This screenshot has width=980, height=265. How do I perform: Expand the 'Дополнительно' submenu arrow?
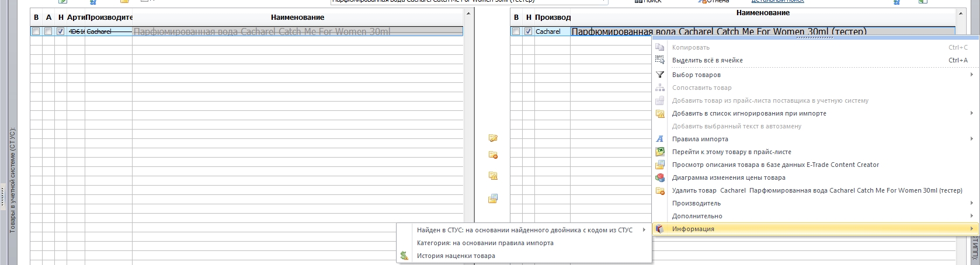click(x=972, y=216)
